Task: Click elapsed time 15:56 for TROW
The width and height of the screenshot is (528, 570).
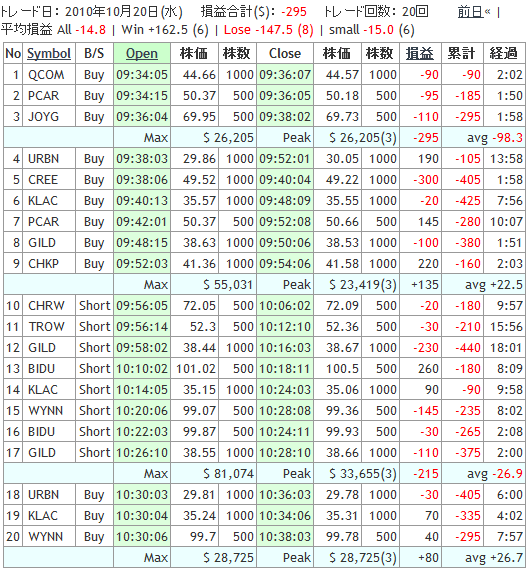Action: 506,327
